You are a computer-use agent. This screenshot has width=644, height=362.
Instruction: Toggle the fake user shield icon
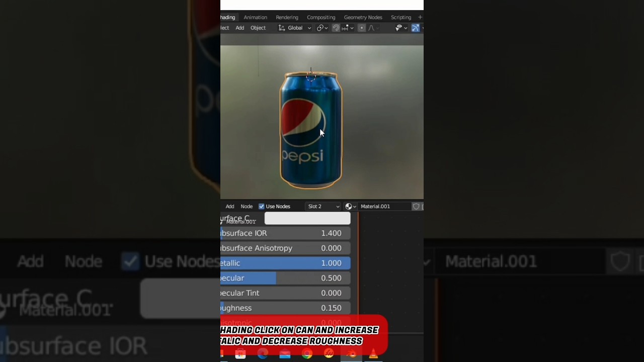point(416,206)
